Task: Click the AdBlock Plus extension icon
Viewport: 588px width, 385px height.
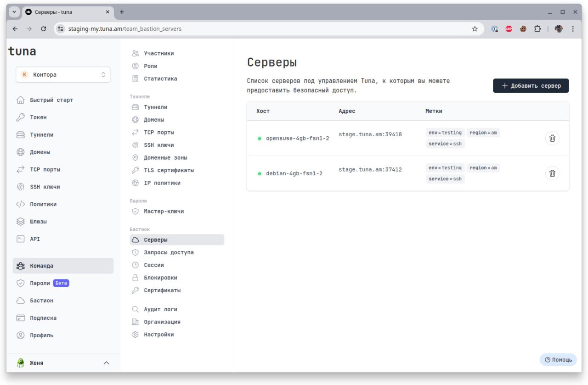Action: (509, 28)
